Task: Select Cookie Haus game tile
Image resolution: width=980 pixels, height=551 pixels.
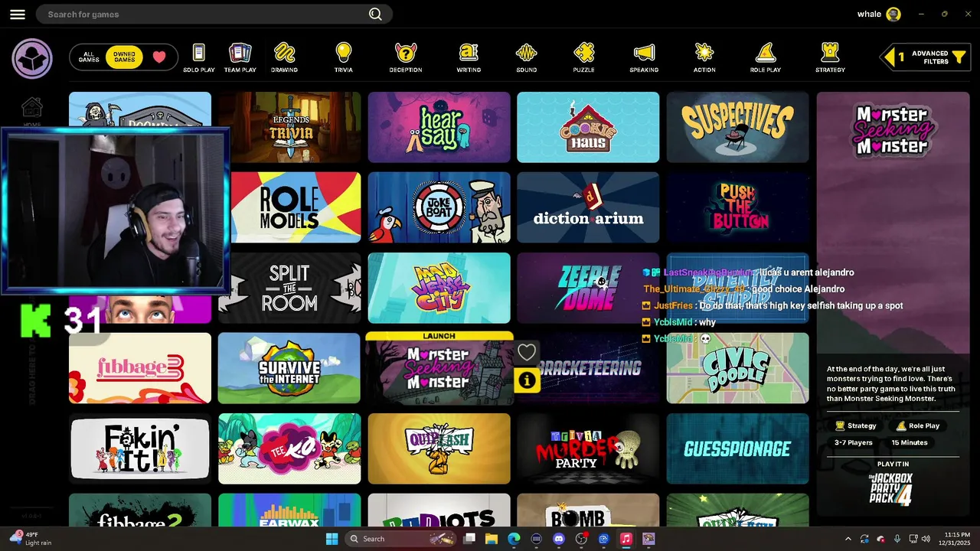Action: (588, 127)
